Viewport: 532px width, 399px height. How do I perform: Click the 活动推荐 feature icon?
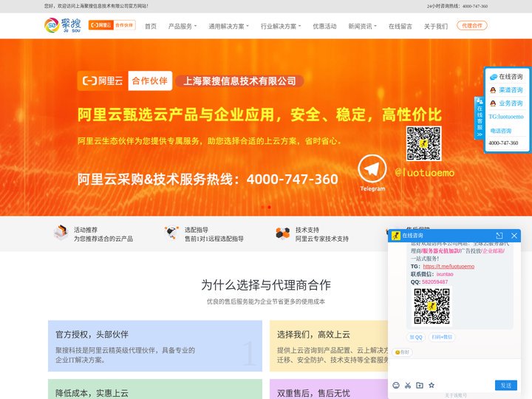point(61,233)
